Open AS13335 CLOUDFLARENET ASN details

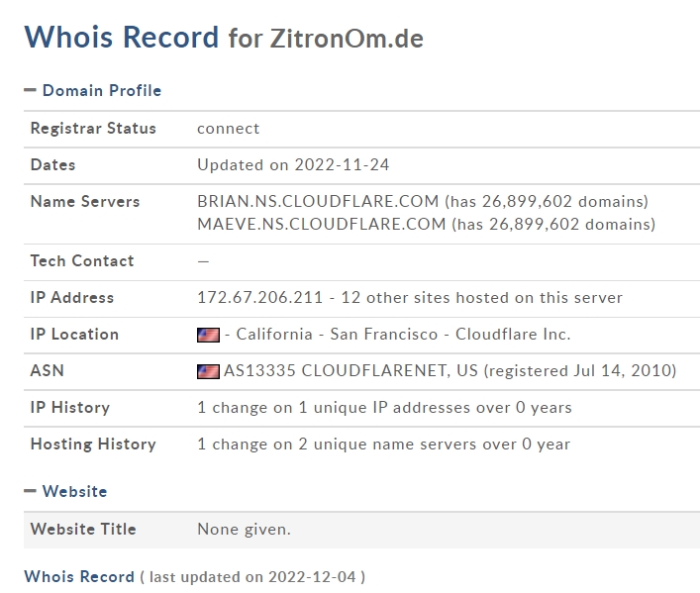tap(337, 370)
